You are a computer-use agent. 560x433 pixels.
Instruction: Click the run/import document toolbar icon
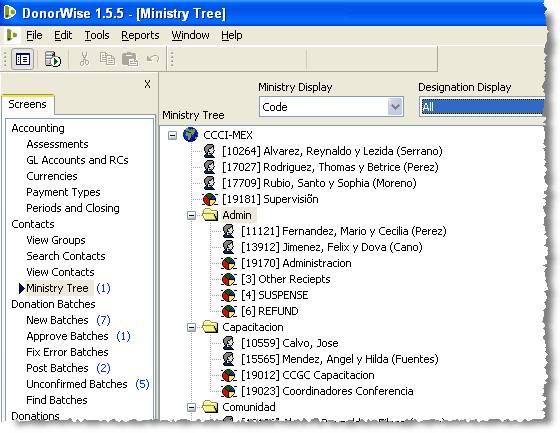pyautogui.click(x=52, y=59)
